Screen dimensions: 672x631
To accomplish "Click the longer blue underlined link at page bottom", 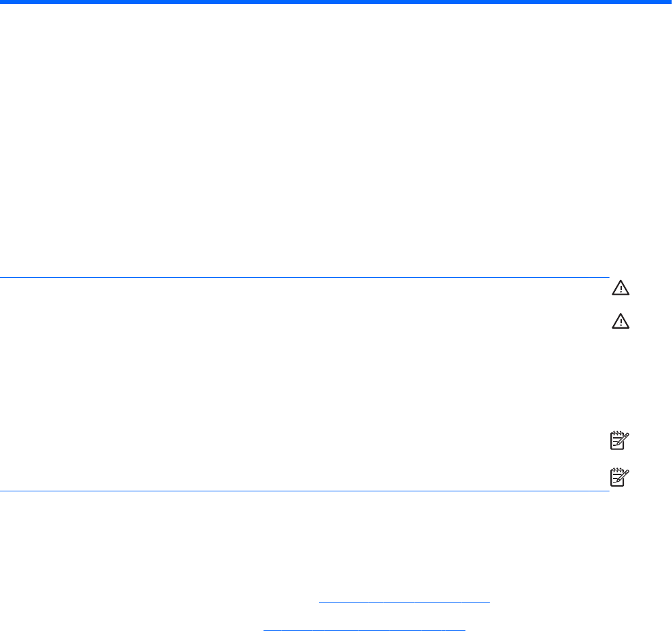I will coord(364,630).
